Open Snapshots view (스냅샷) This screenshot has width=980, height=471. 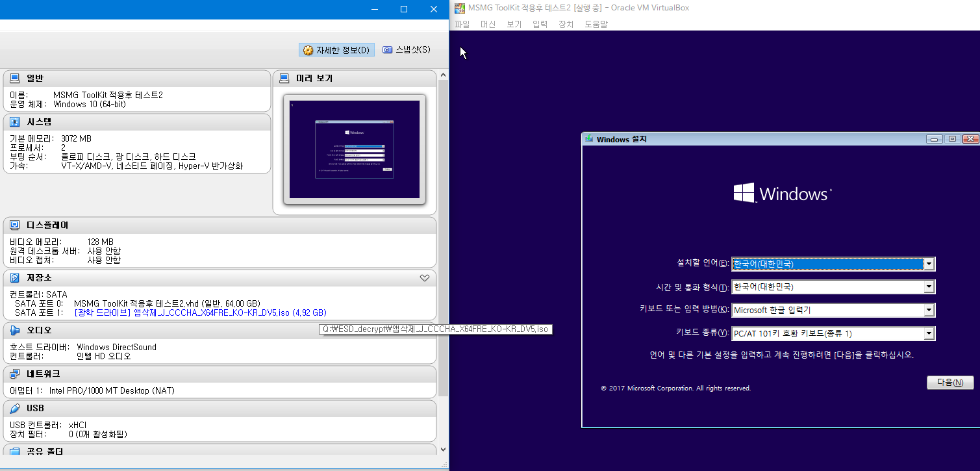407,50
